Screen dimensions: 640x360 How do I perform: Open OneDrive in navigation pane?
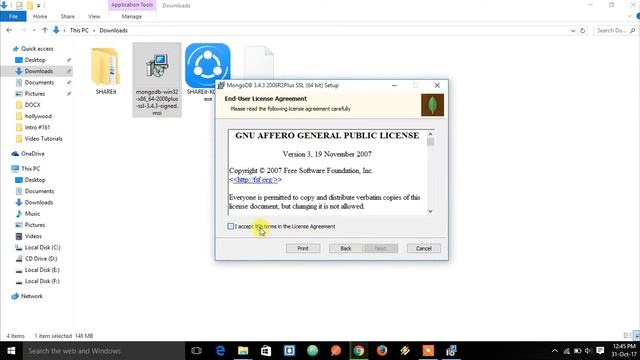pyautogui.click(x=33, y=153)
